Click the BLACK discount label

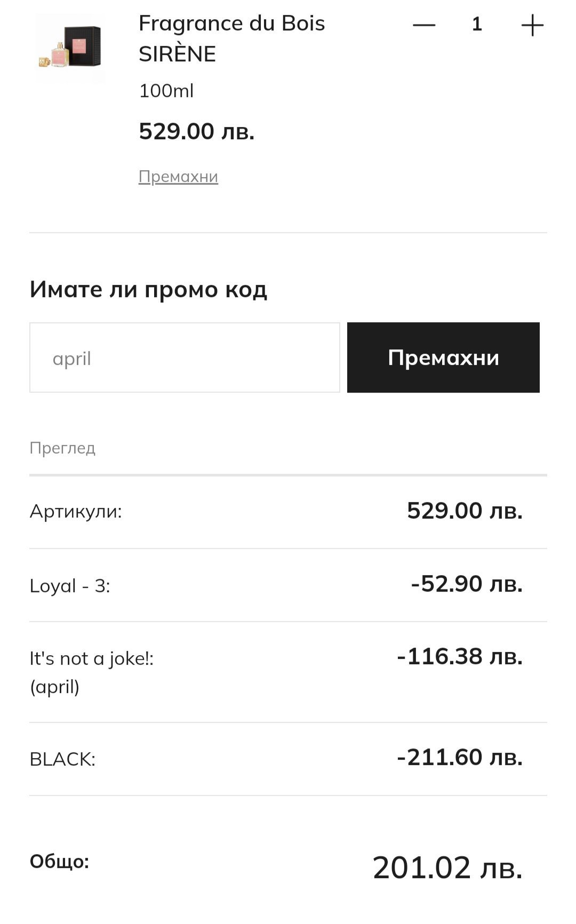point(62,759)
